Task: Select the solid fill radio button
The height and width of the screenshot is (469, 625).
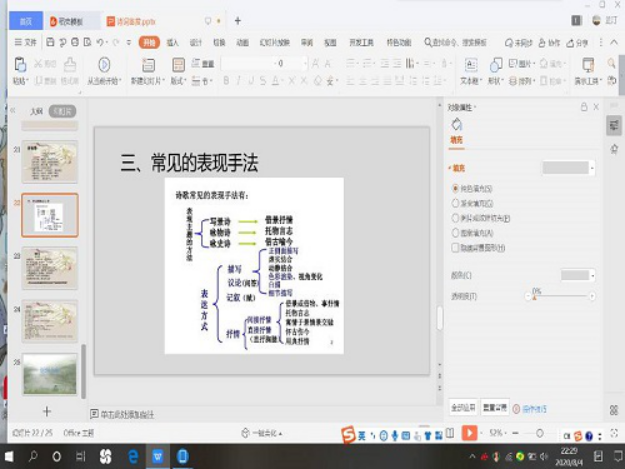Action: [456, 188]
